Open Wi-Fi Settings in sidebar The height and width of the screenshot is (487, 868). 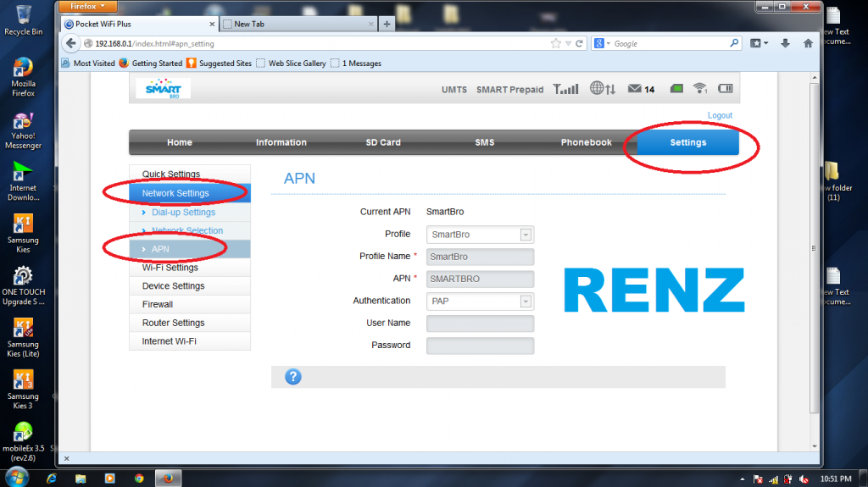[x=190, y=268]
